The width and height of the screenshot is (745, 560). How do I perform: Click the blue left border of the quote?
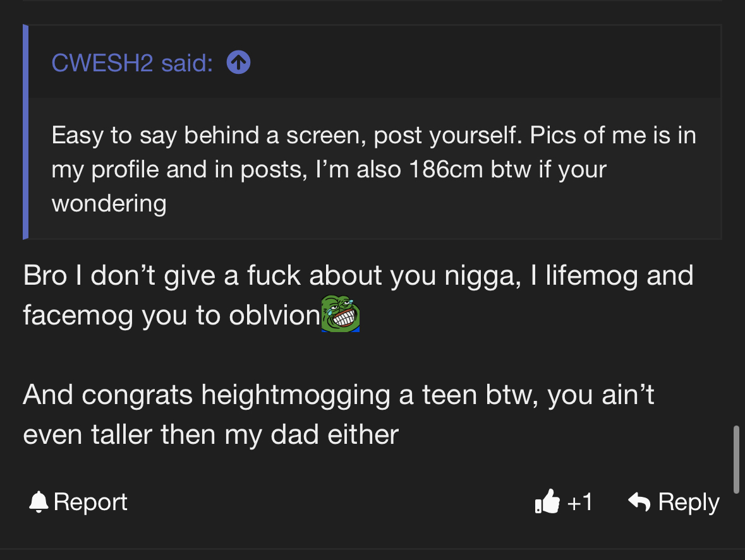[x=25, y=132]
